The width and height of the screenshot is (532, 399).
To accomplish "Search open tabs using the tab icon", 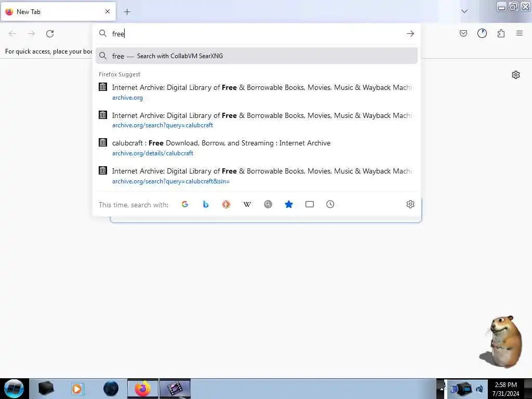I will point(310,204).
